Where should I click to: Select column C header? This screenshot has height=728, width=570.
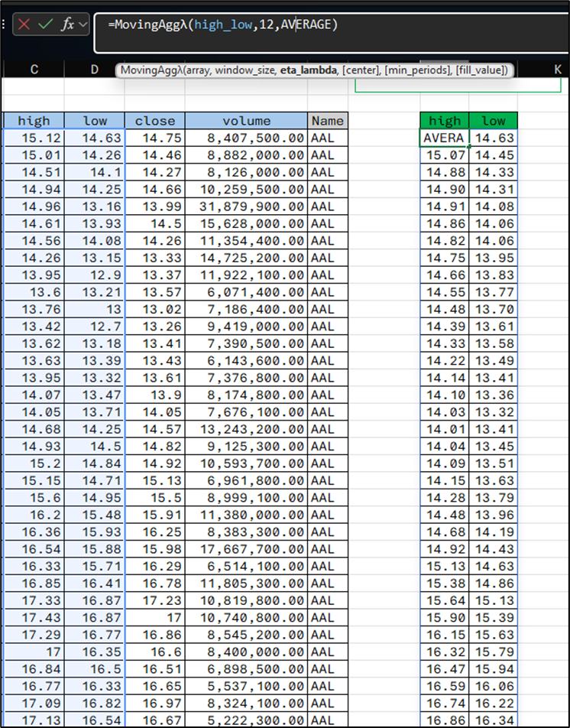click(34, 69)
